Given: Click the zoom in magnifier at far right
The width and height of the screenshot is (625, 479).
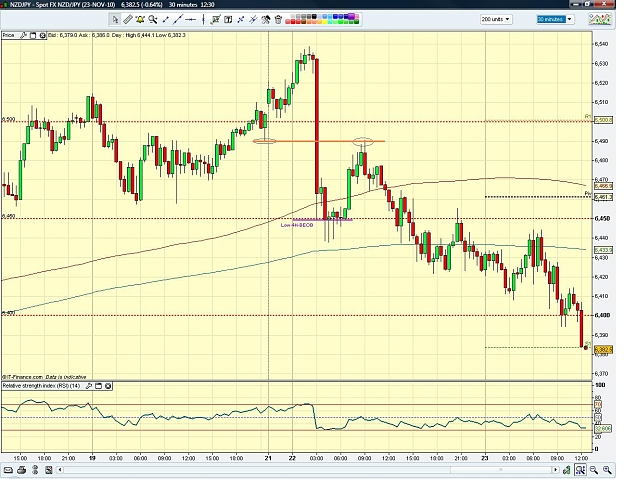Looking at the screenshot, I should click(607, 469).
